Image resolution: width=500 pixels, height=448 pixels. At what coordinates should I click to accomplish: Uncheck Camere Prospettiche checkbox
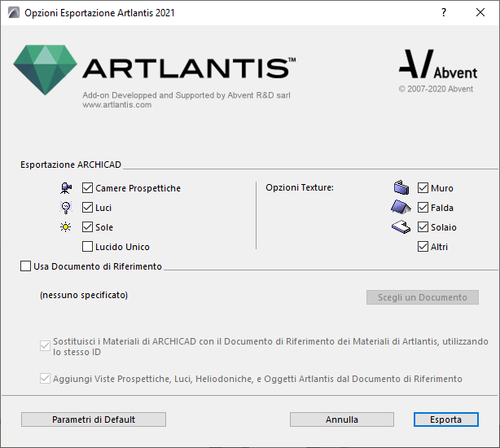(x=87, y=188)
